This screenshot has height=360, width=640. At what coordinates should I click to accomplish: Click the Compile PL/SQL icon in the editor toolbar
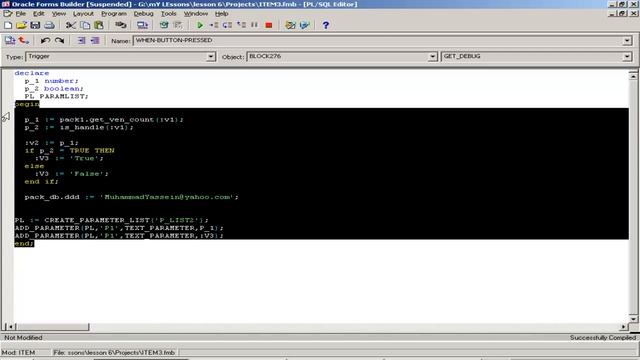click(10, 40)
